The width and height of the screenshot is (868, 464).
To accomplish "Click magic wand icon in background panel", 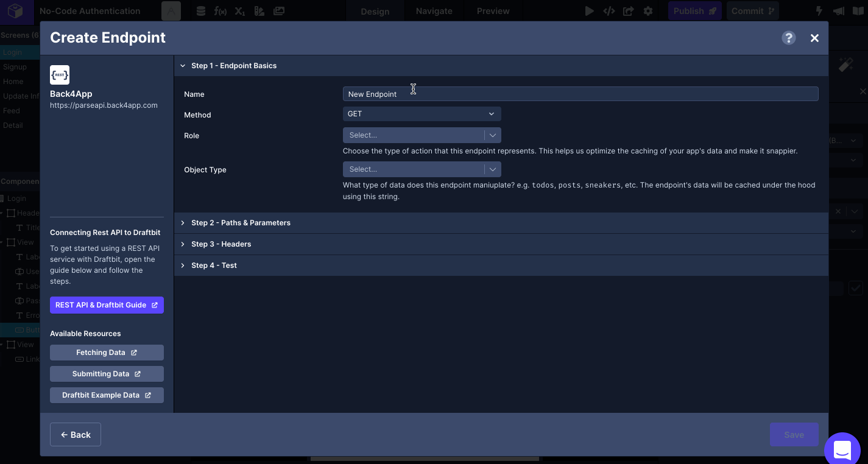I will [x=845, y=65].
